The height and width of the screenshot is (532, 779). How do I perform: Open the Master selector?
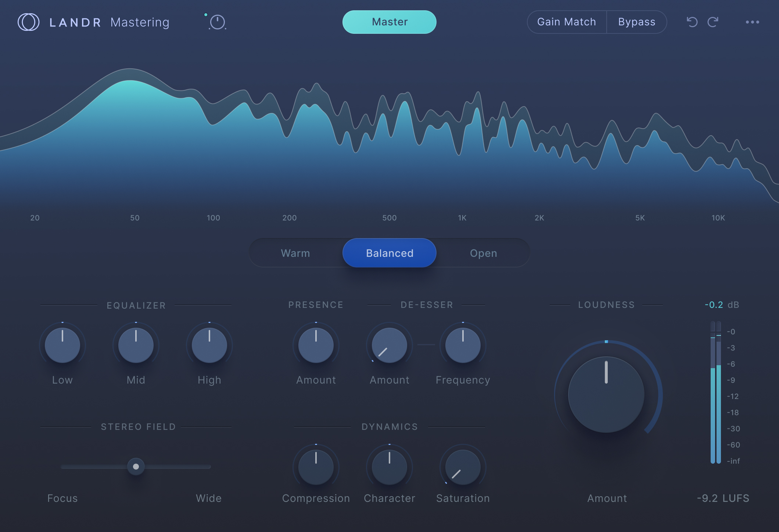tap(389, 22)
